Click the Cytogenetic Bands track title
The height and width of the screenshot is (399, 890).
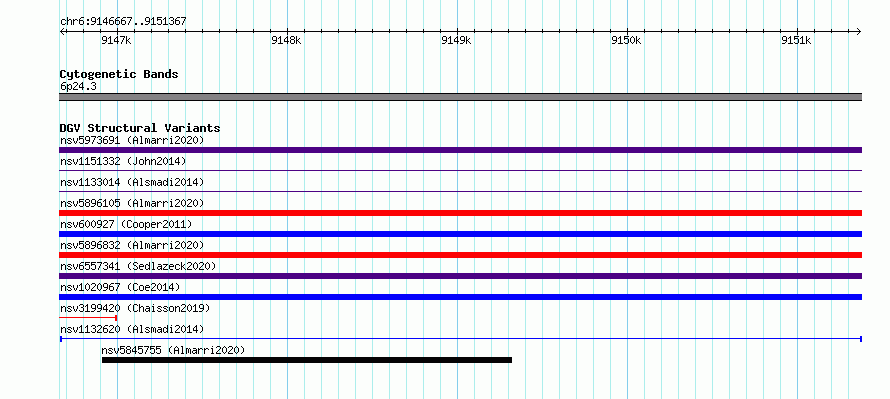(x=119, y=74)
